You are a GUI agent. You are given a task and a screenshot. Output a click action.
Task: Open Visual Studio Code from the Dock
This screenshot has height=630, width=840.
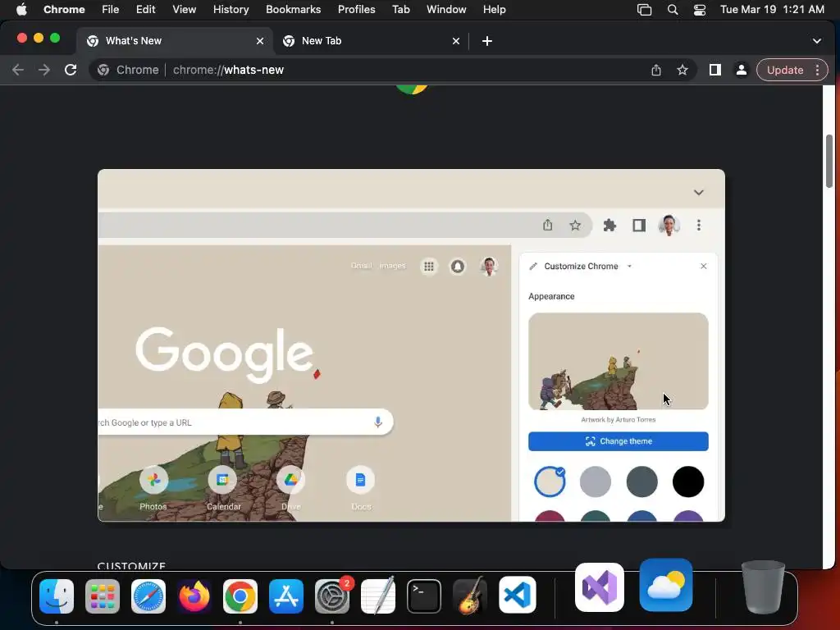(x=517, y=595)
